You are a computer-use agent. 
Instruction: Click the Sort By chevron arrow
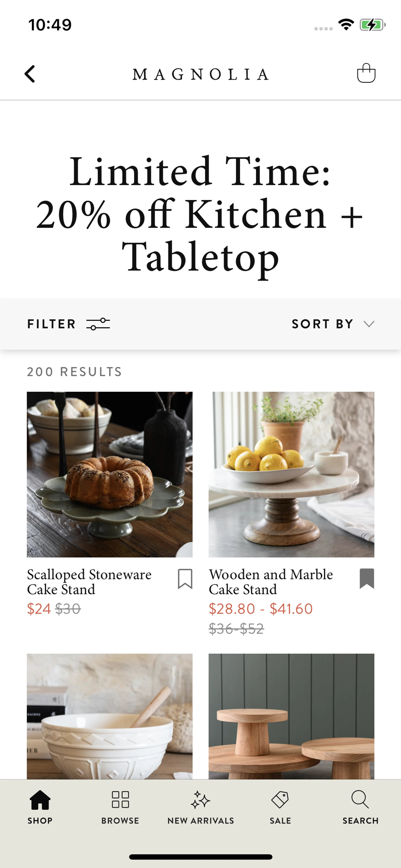369,324
